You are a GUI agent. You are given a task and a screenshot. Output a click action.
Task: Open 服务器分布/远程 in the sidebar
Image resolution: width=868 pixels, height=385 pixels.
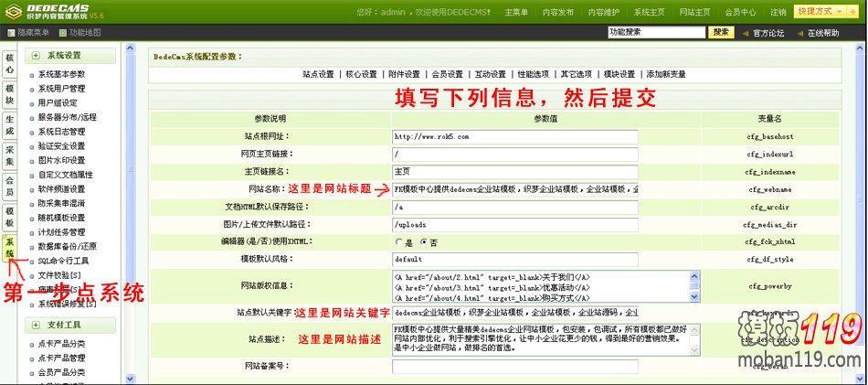click(x=67, y=117)
